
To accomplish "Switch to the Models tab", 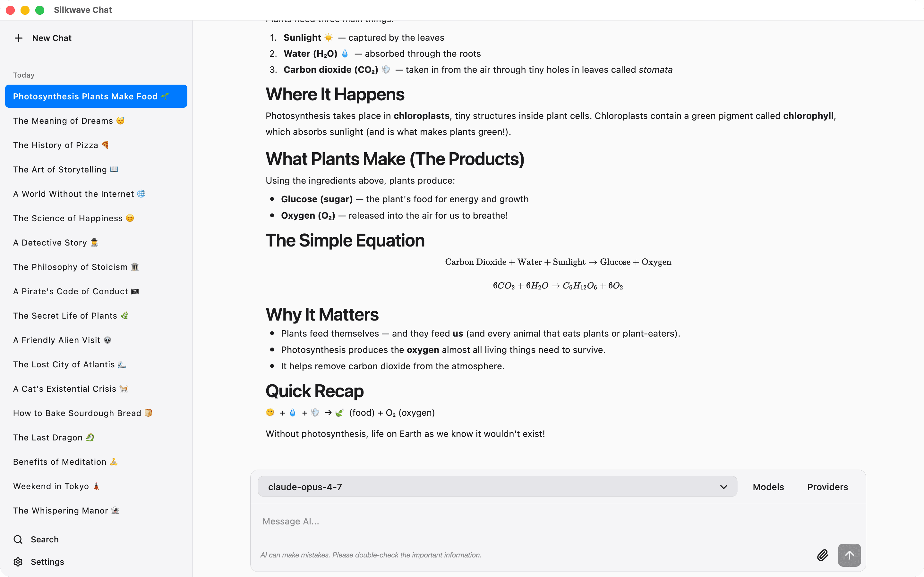I will coord(768,487).
